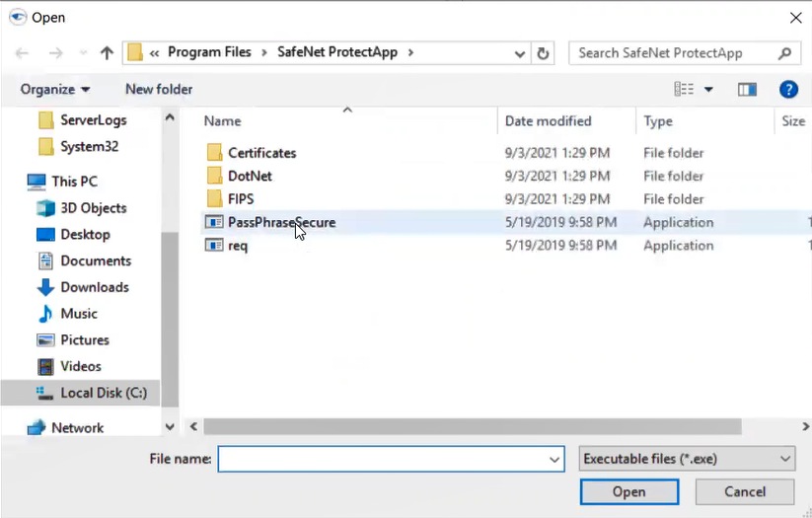Click the File name input field
Viewport: 812px width, 518px height.
click(380, 459)
